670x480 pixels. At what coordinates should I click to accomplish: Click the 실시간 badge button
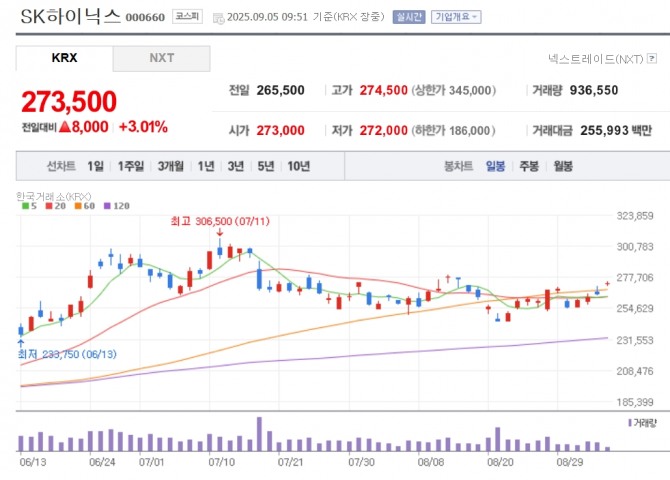point(409,17)
